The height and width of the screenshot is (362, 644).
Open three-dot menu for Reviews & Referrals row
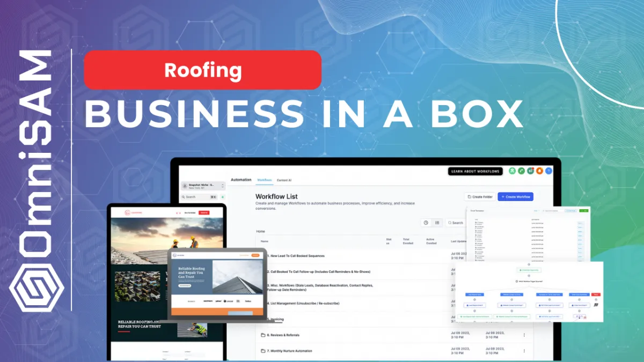tap(524, 335)
